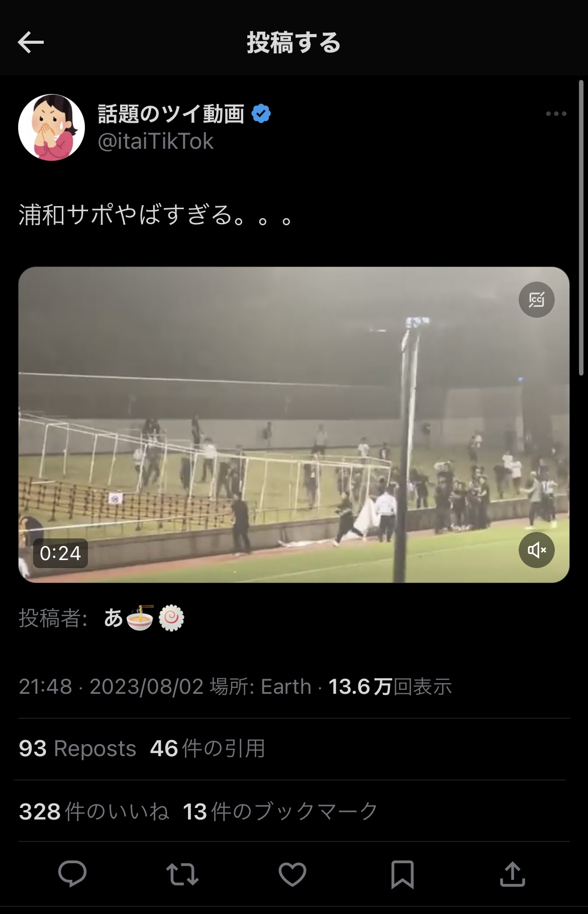
Task: Unmute the video sound
Action: click(536, 550)
